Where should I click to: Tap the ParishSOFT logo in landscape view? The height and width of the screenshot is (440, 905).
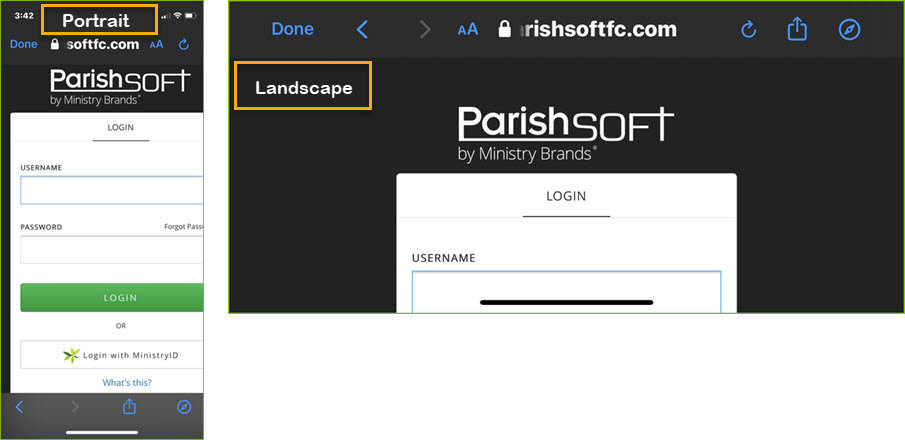click(566, 133)
